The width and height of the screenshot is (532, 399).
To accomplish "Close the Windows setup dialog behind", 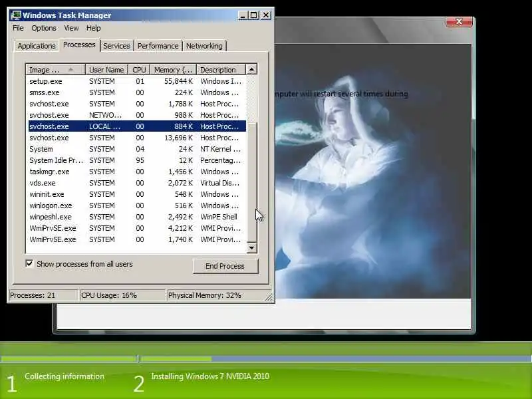I will point(459,21).
